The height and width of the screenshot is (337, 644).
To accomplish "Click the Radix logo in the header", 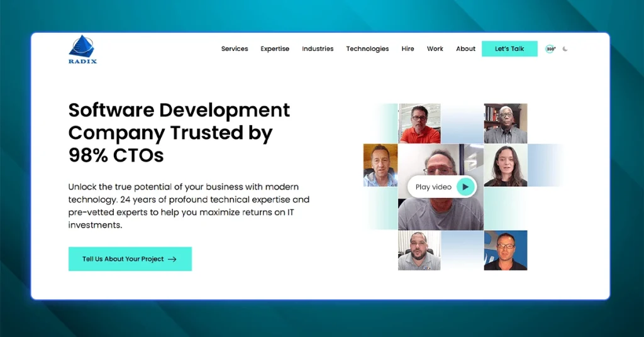I will [x=82, y=49].
